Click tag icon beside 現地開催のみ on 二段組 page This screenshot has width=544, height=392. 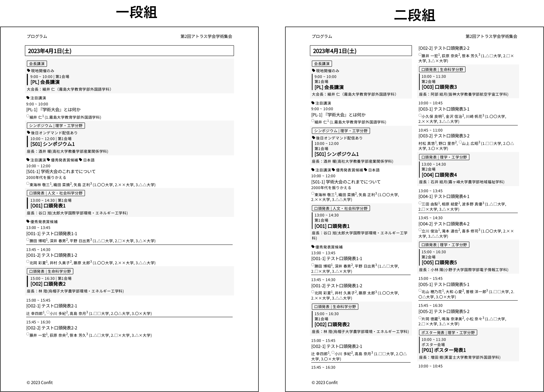coord(313,70)
